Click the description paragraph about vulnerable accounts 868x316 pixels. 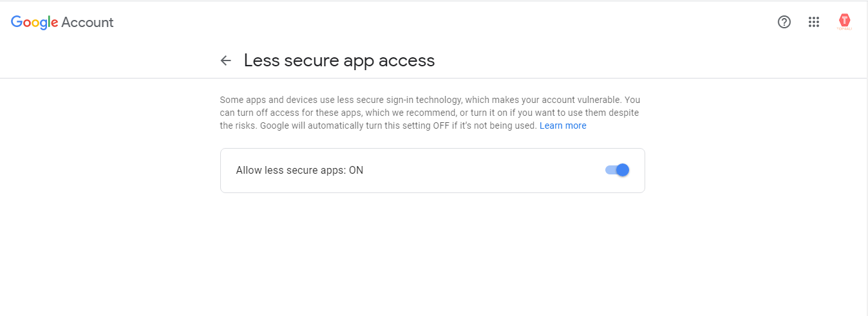click(x=430, y=113)
